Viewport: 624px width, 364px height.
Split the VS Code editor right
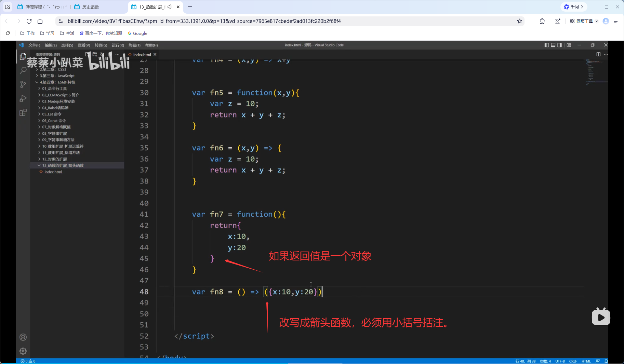[598, 54]
